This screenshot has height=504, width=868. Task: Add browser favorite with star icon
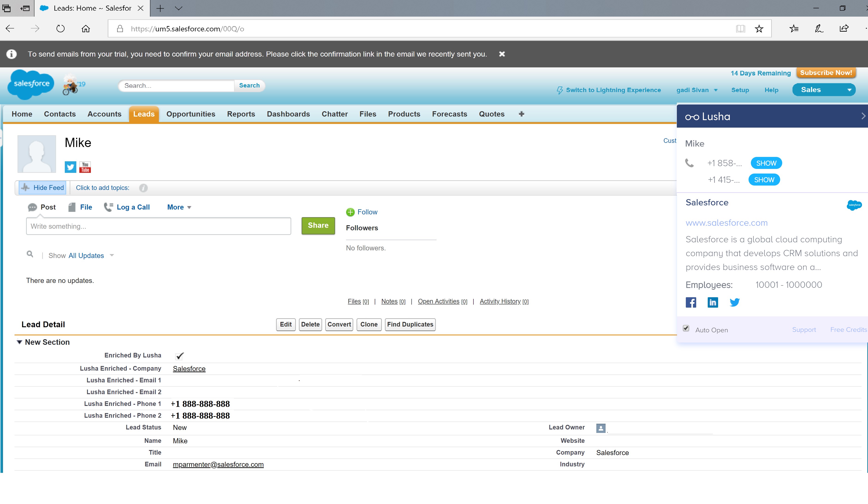759,29
